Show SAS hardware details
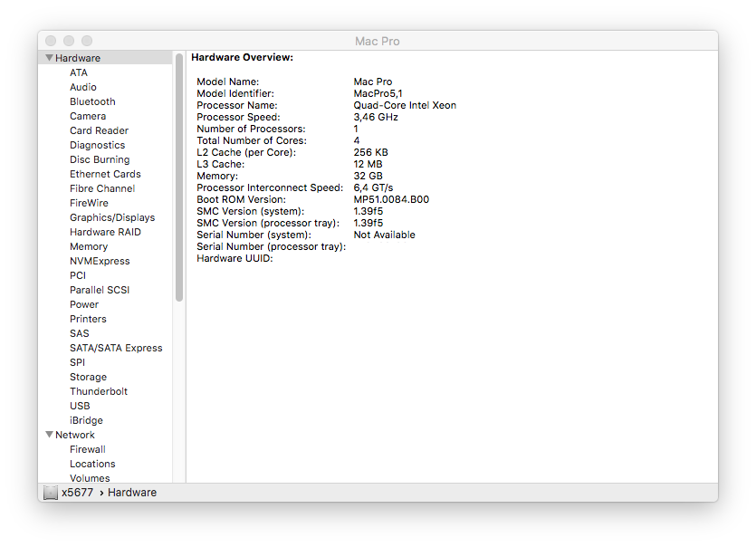Image resolution: width=756 pixels, height=547 pixels. tap(79, 333)
